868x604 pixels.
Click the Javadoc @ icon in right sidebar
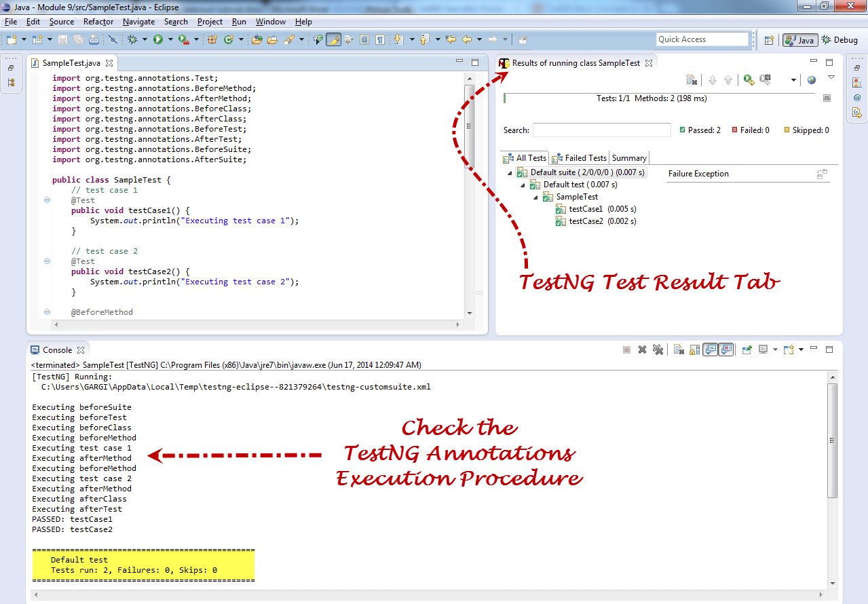(857, 98)
